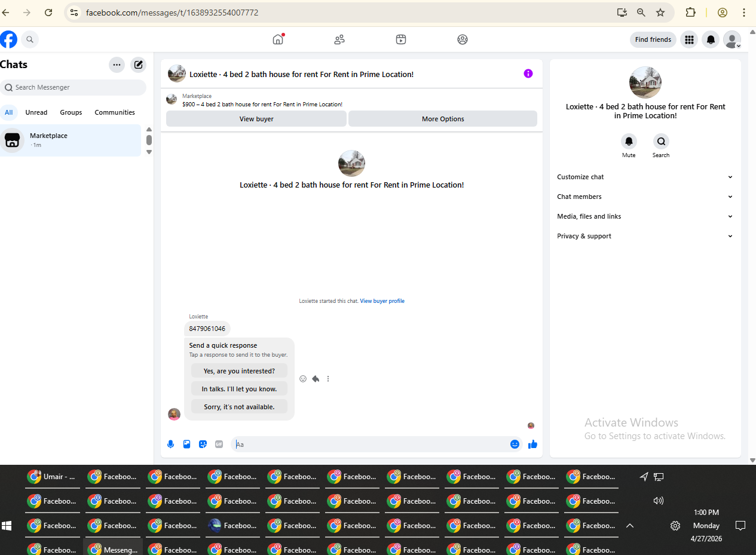Click the chat list scrollbar down arrow
This screenshot has width=756, height=555.
(x=149, y=152)
